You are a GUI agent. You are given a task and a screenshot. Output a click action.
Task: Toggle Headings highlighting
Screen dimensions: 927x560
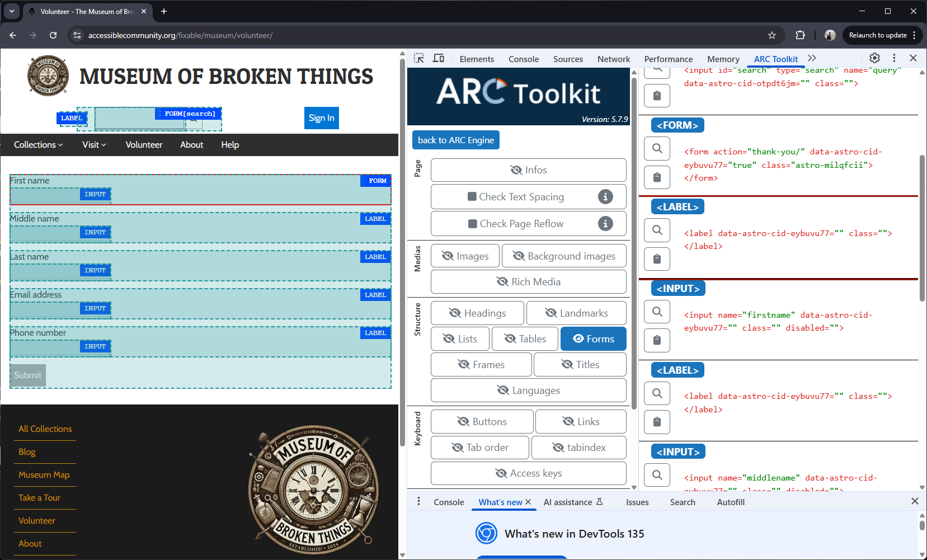coord(478,313)
